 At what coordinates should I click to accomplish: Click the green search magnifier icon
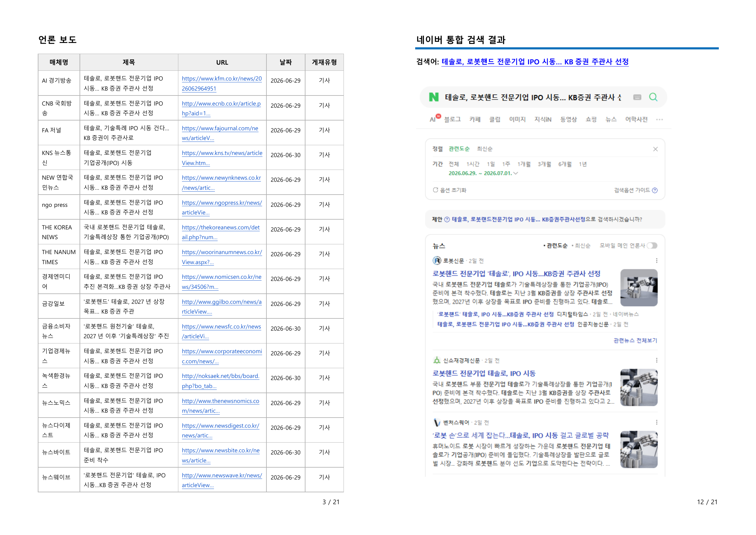[653, 97]
